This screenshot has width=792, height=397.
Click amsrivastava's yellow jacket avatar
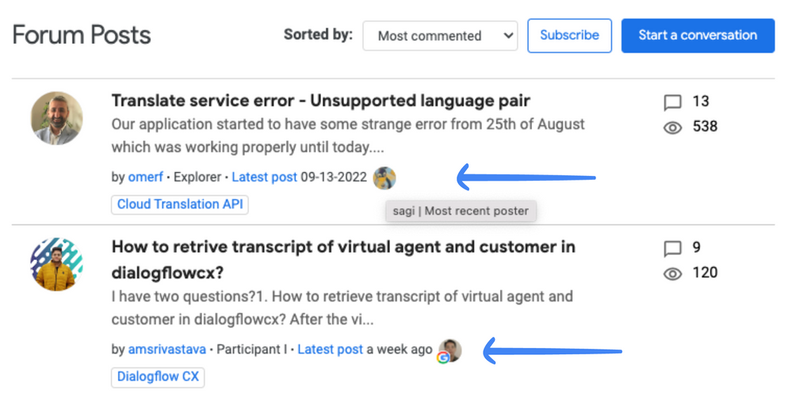click(x=57, y=264)
